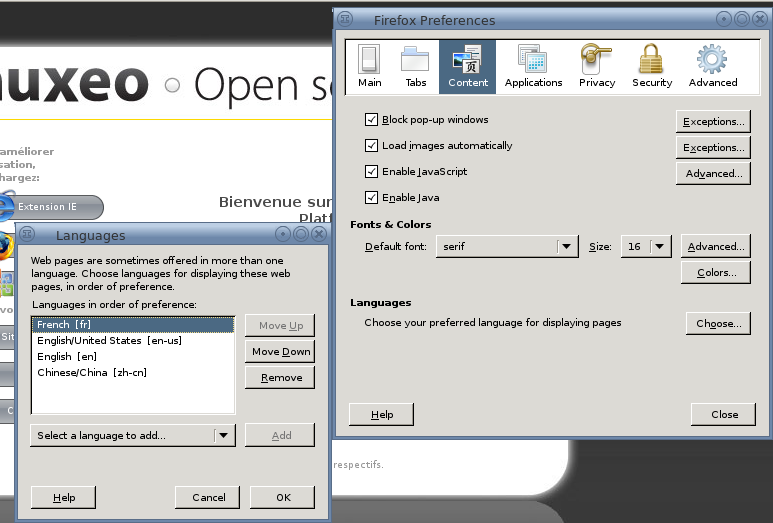
Task: Open Exceptions for Block pop-up windows
Action: pyautogui.click(x=713, y=121)
